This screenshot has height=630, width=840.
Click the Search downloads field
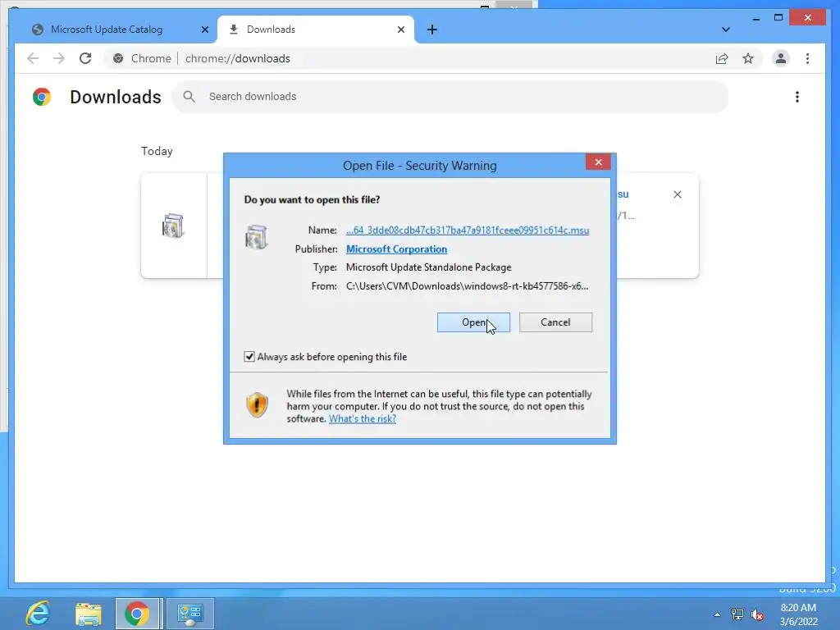(450, 97)
